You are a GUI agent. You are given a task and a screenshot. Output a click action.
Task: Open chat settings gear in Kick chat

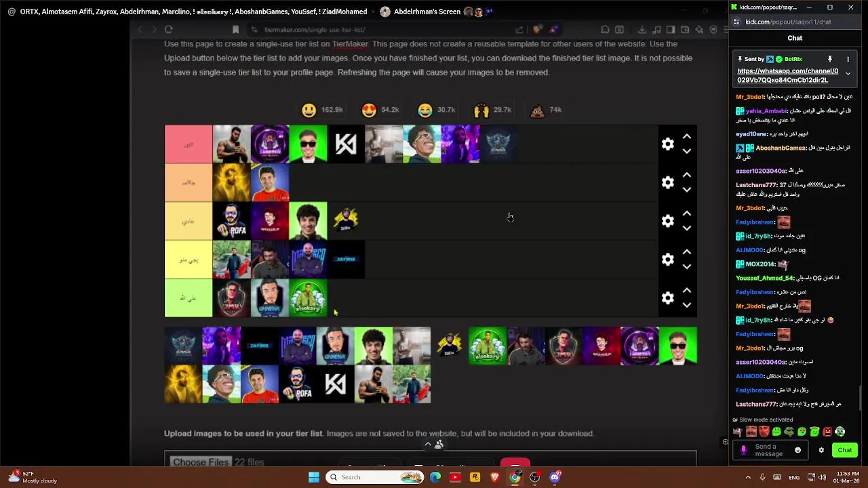coord(821,450)
